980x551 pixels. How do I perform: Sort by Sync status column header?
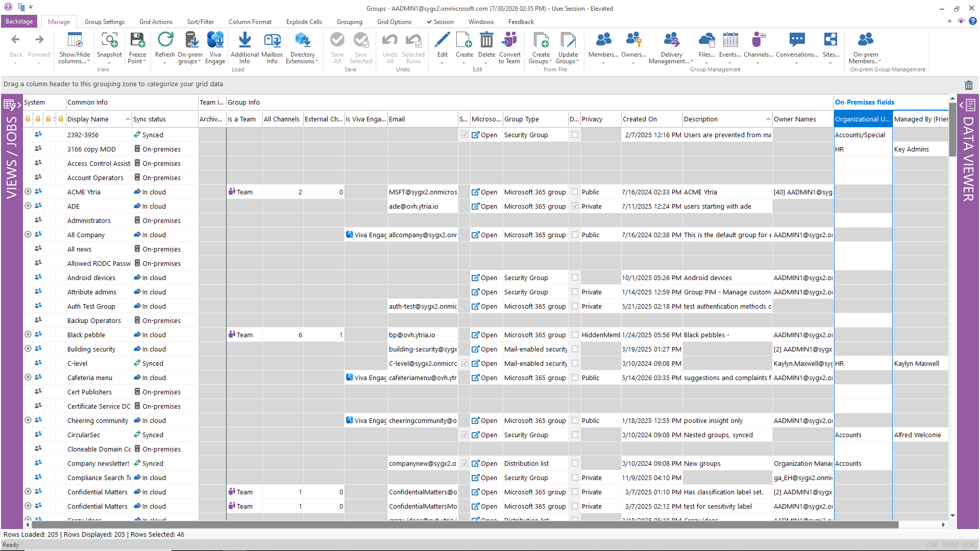pyautogui.click(x=165, y=119)
